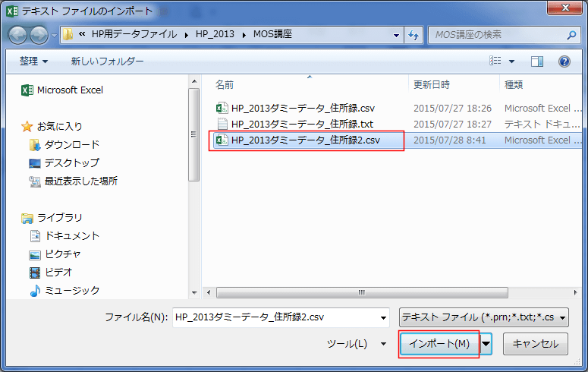Click CSV icon of 住所録2.csv file
Image resolution: width=588 pixels, height=372 pixels.
coord(222,140)
